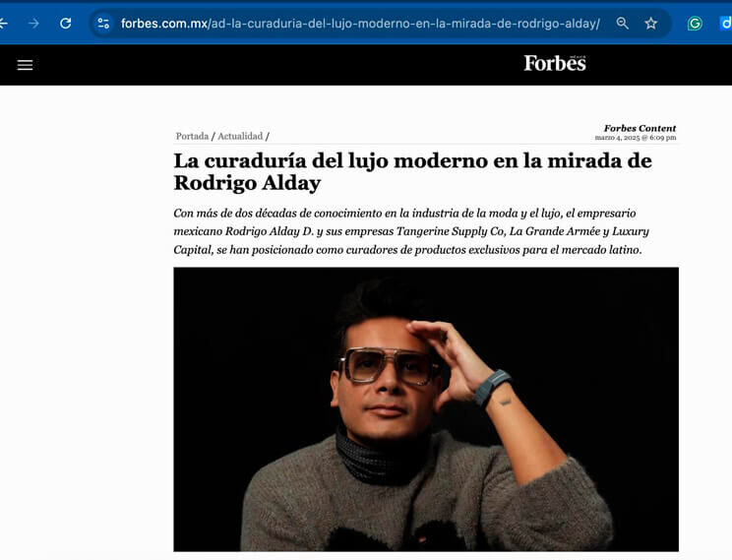The image size is (732, 560).
Task: Click the browser forward arrow
Action: [33, 24]
